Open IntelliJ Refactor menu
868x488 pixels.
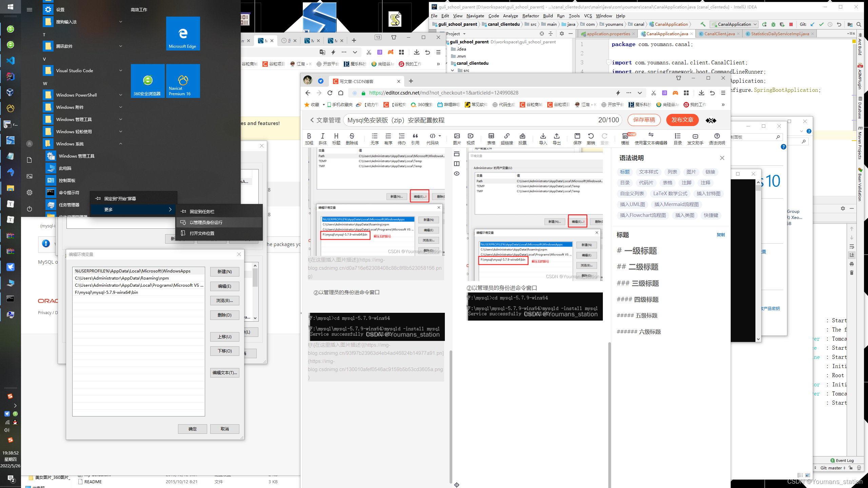(x=530, y=16)
